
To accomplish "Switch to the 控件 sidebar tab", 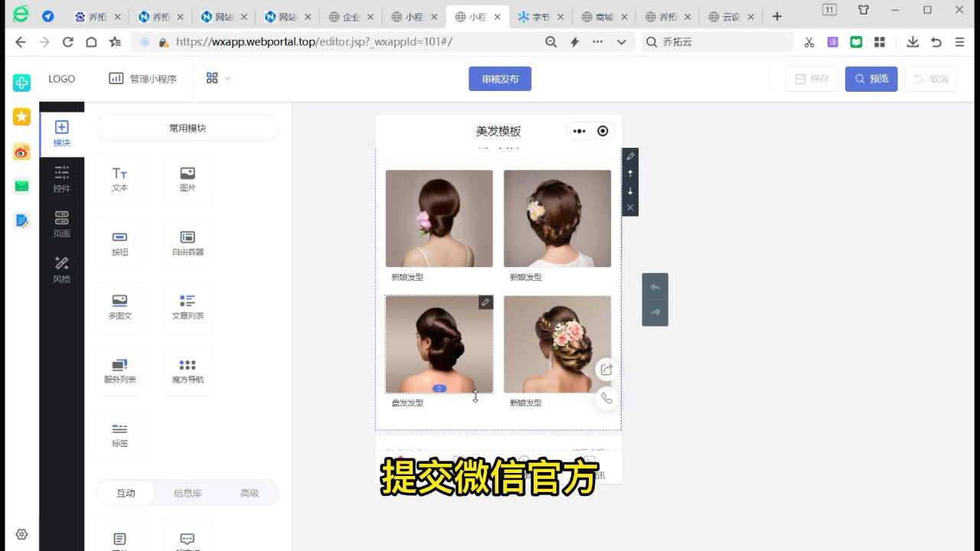I will (62, 178).
